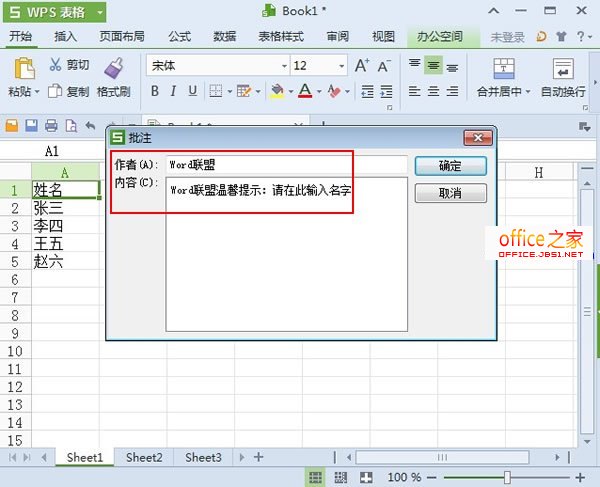
Task: Click the clear formatting eraser icon
Action: [334, 91]
